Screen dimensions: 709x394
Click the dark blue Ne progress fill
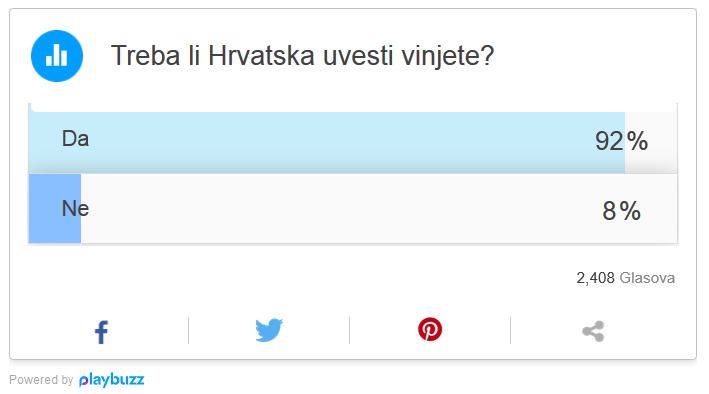tap(55, 209)
